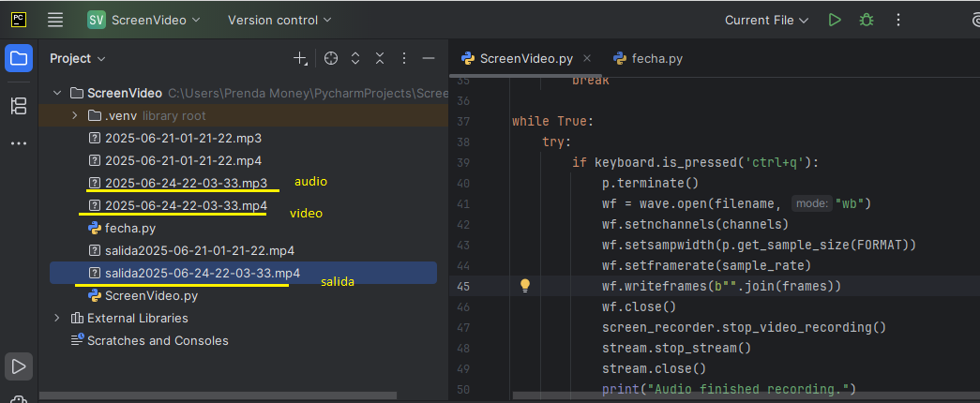Open the main hamburger menu

(55, 20)
